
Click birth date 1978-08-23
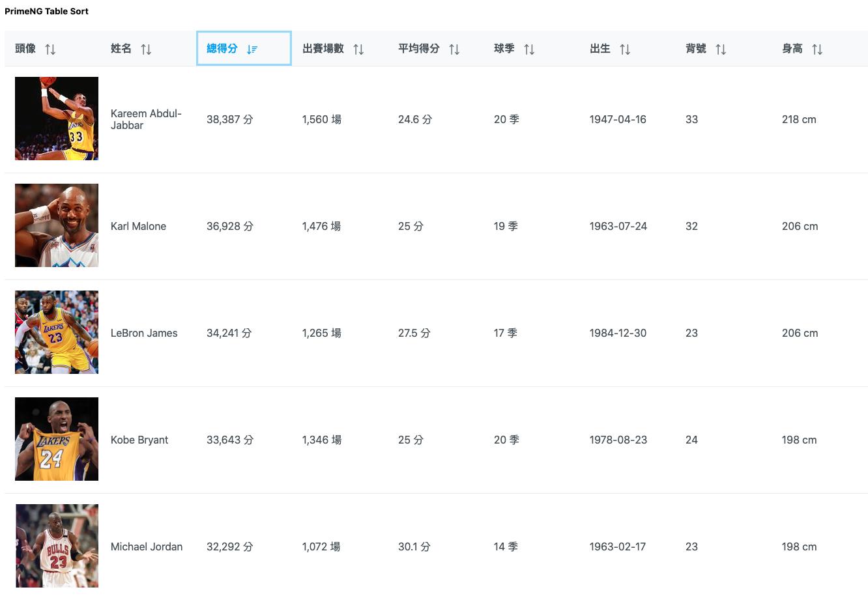(x=618, y=440)
